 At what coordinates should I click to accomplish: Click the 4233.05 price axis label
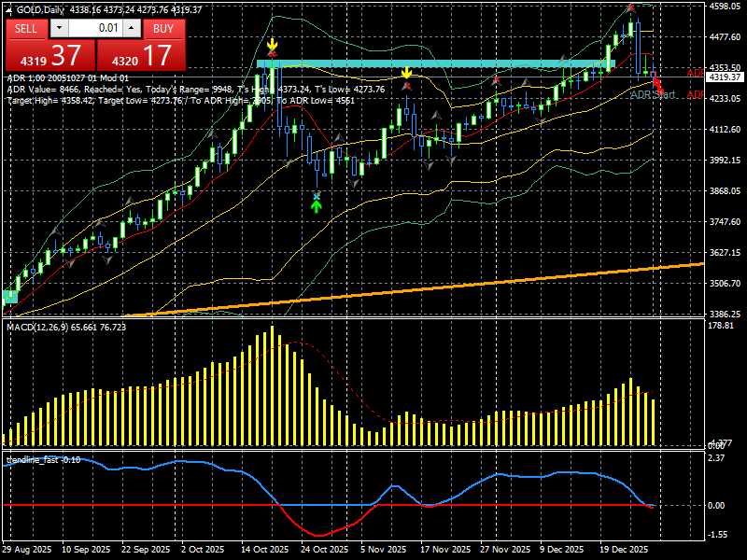(x=726, y=98)
